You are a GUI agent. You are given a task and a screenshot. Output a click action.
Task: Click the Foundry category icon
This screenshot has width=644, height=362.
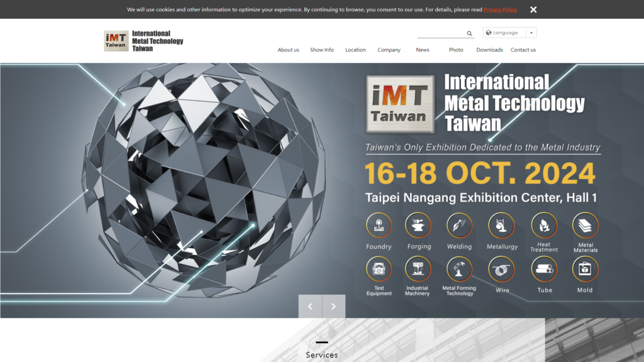tap(379, 226)
